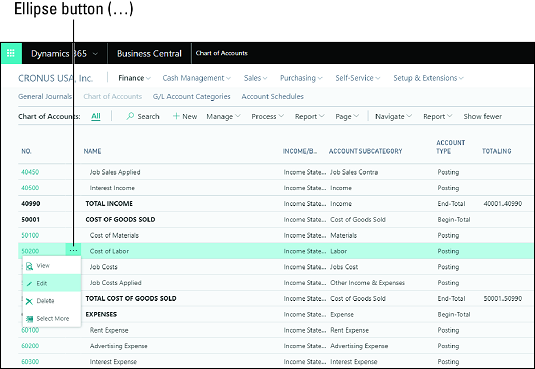535x369 pixels.
Task: Select the Cost of Materials name cell
Action: coord(114,235)
